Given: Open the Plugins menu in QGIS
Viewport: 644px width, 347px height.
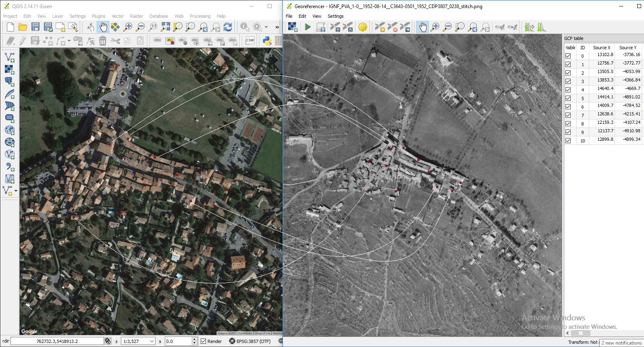Looking at the screenshot, I should [x=98, y=16].
